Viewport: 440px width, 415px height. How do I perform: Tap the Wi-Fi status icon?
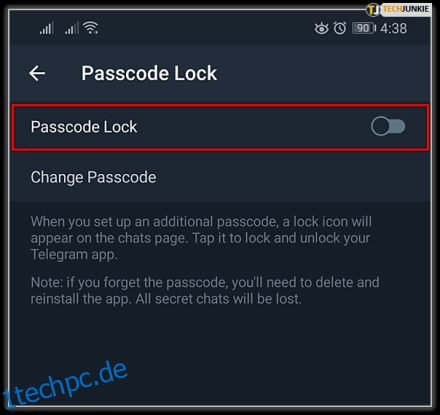(x=91, y=28)
